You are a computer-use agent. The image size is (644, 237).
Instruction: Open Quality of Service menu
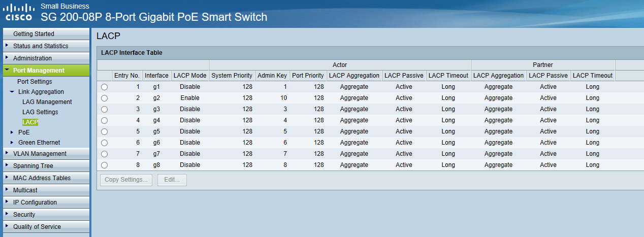[x=37, y=227]
